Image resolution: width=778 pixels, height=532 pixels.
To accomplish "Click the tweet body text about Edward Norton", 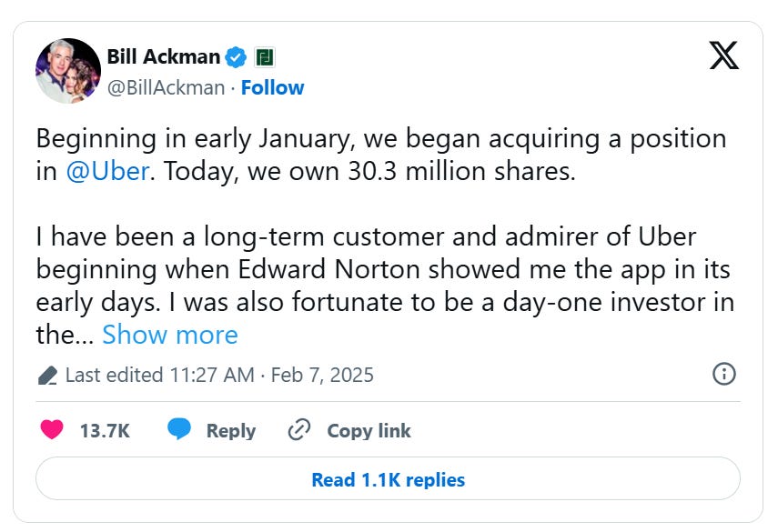I will [x=382, y=272].
